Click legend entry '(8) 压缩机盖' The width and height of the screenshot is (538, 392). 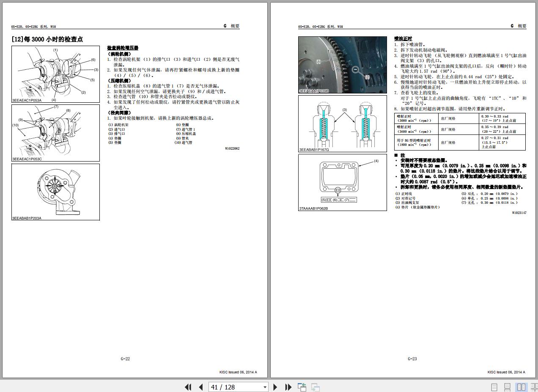[186, 134]
